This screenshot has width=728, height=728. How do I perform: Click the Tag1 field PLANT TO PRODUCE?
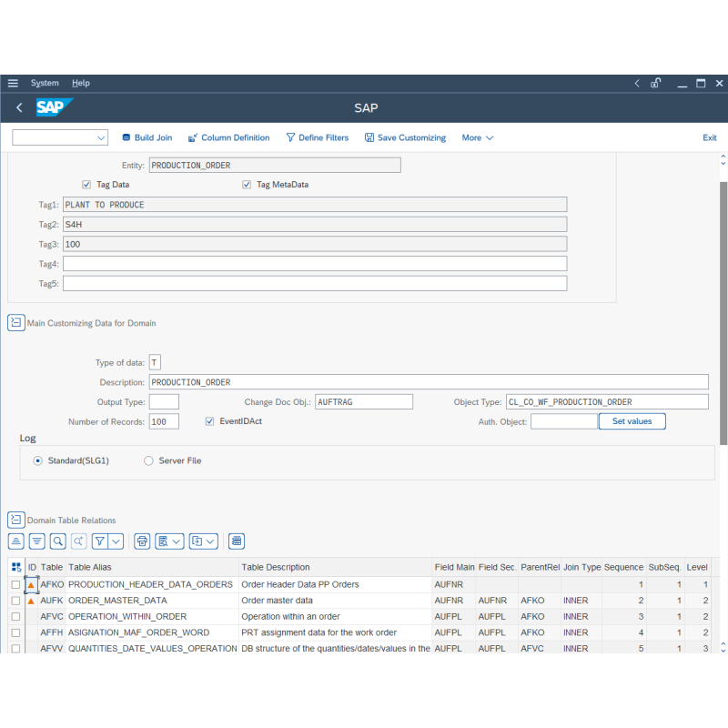tap(315, 204)
